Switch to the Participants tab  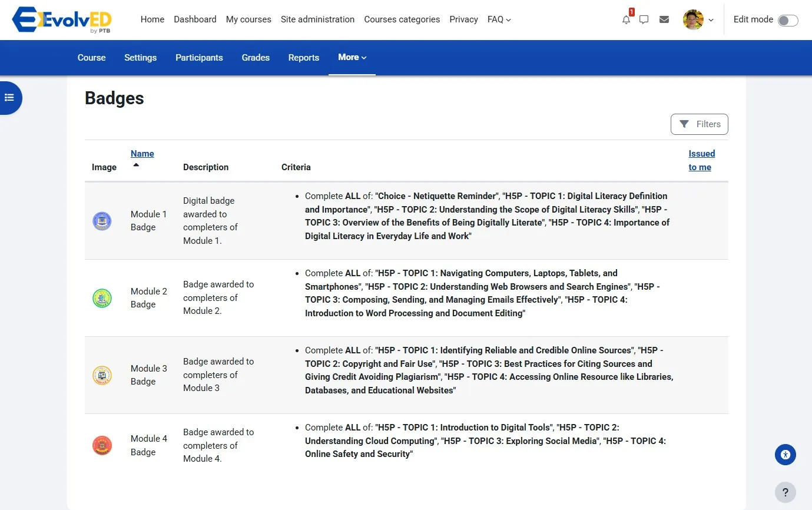point(199,58)
